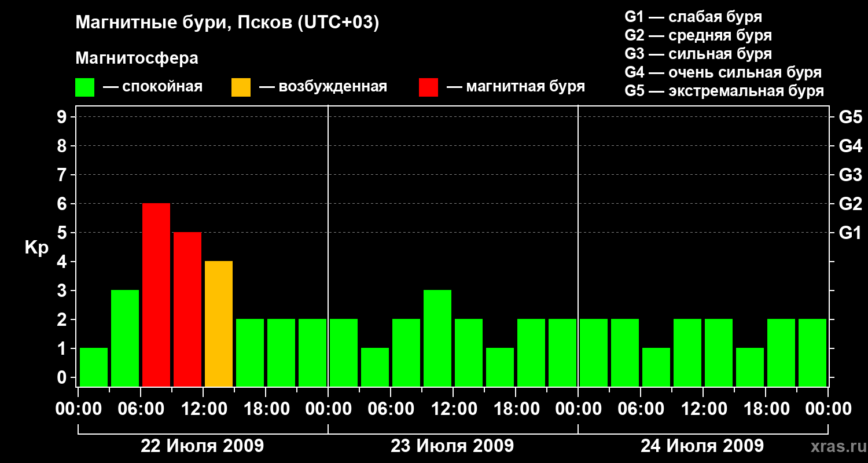The width and height of the screenshot is (868, 463).
Task: Click the 'G4' right-axis storm level label
Action: (851, 146)
